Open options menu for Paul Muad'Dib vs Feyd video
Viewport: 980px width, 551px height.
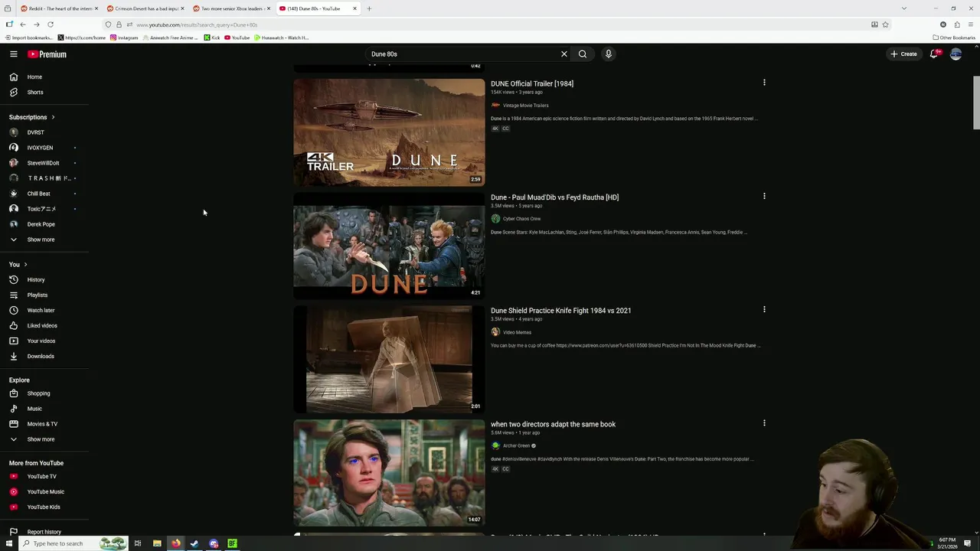click(x=764, y=196)
